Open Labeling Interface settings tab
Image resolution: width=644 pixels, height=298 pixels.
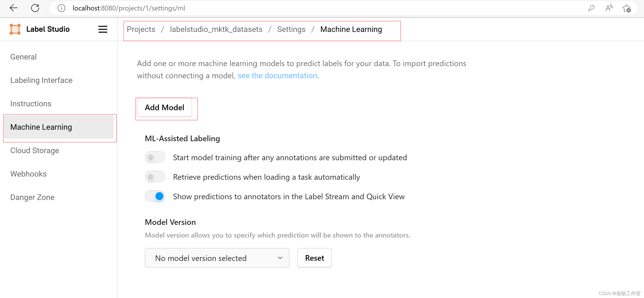(41, 80)
